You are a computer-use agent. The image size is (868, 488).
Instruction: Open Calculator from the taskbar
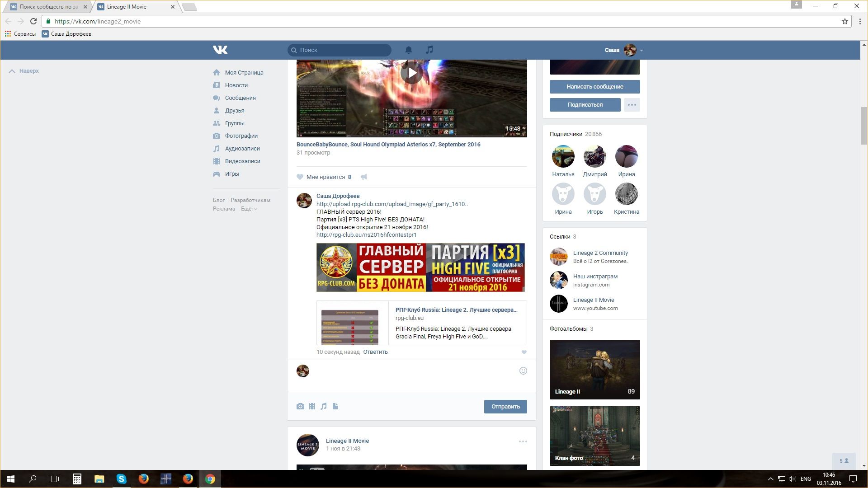[77, 479]
